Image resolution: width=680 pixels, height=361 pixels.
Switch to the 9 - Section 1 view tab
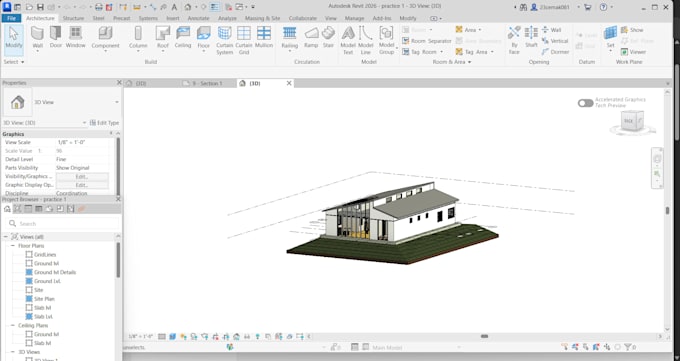207,83
